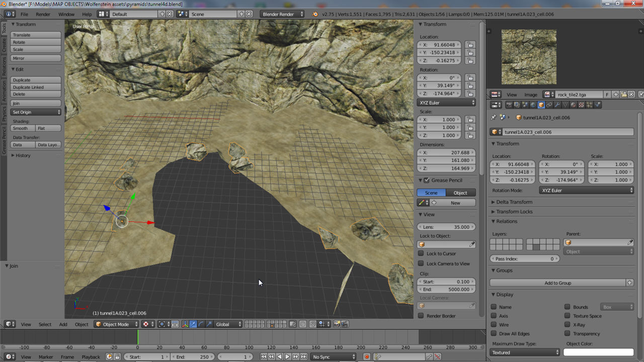Click the Duplicate Linked button

coord(36,87)
